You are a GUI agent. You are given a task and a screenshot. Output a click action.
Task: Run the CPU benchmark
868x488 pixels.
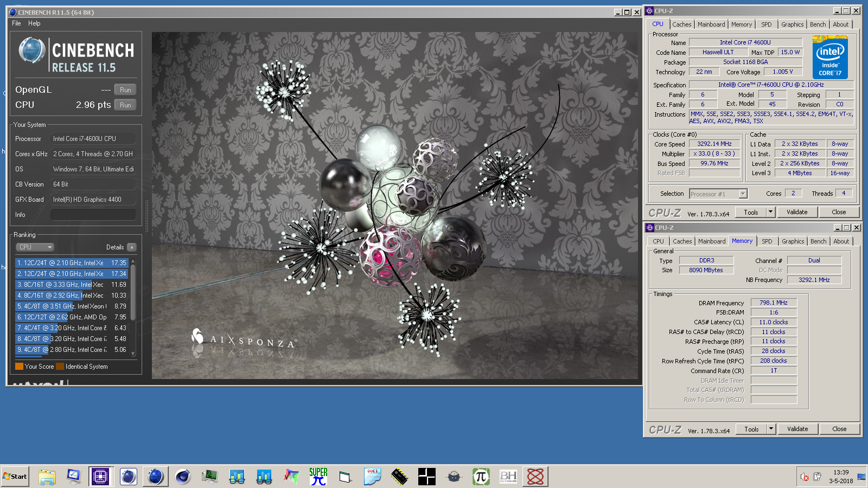coord(125,105)
